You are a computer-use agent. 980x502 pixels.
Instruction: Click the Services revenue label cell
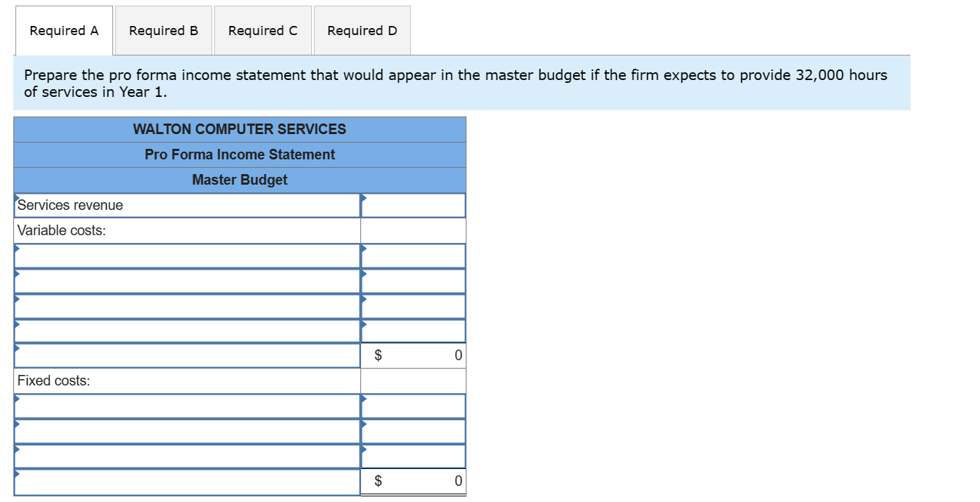pos(187,206)
